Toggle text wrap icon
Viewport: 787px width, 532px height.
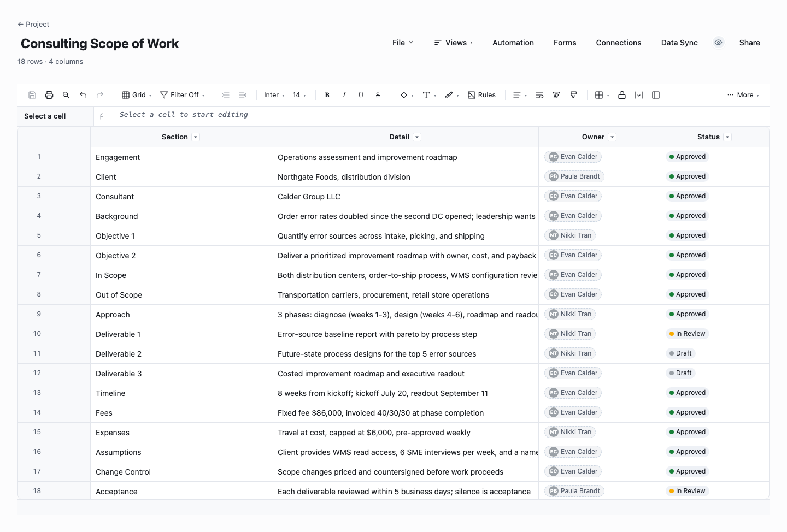click(x=539, y=95)
